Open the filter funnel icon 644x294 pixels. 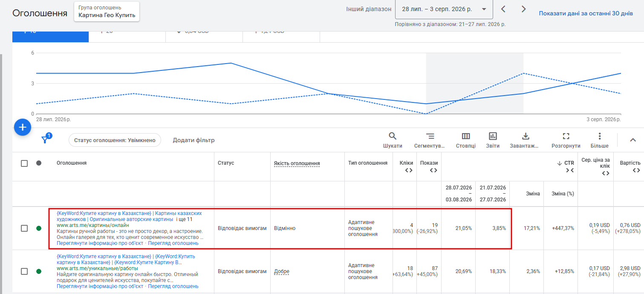(x=44, y=140)
